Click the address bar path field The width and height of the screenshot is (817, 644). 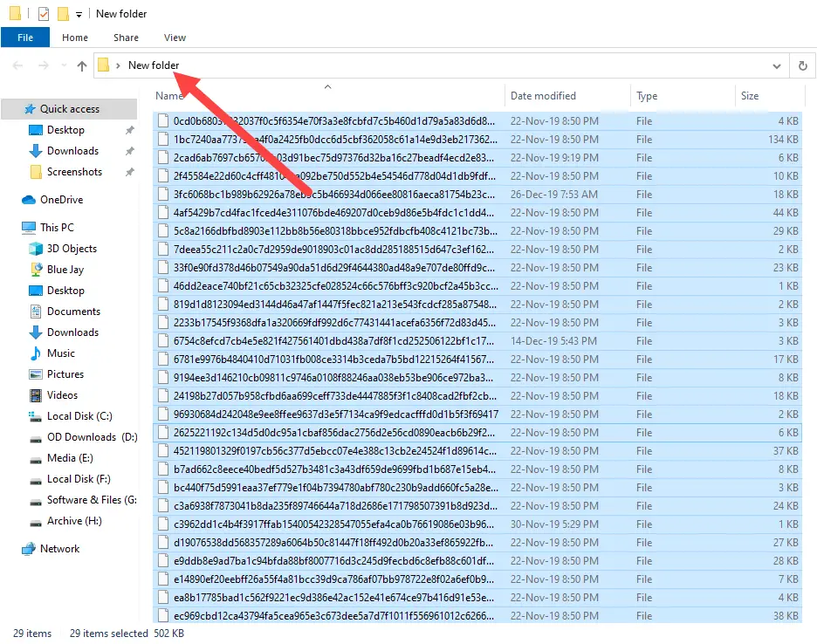pos(441,65)
